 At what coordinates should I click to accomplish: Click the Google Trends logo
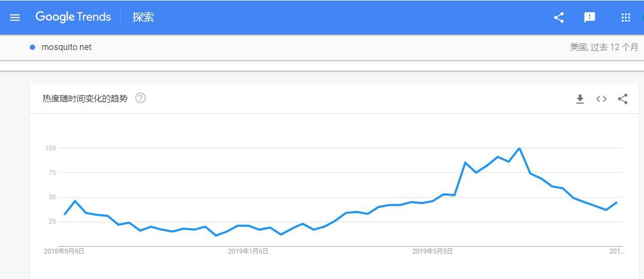click(73, 17)
